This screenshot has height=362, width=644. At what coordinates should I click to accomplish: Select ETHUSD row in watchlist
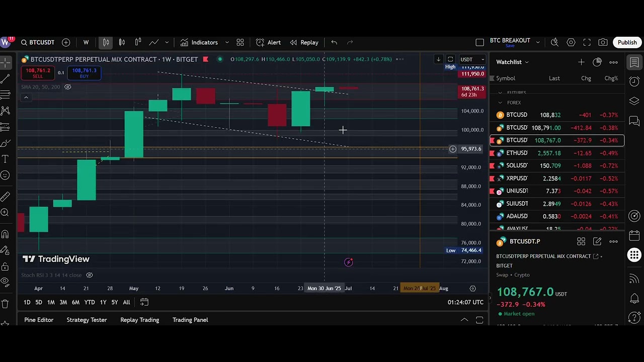pos(557,153)
